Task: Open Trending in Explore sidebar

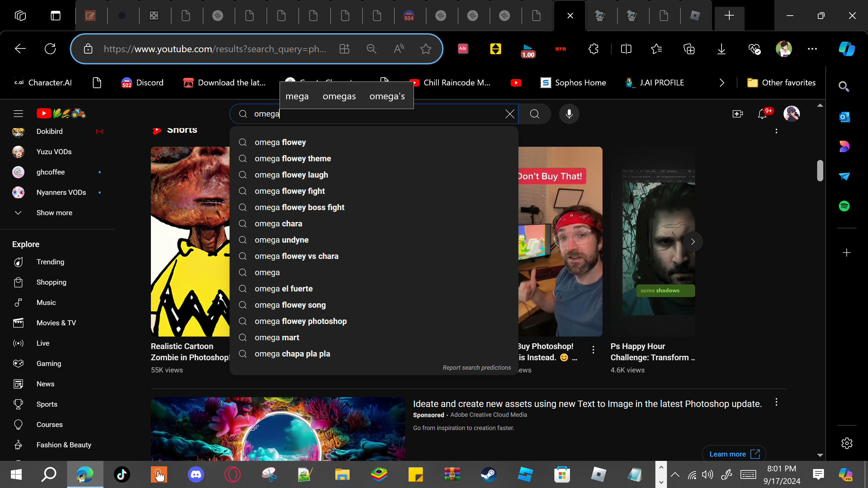Action: [x=50, y=262]
